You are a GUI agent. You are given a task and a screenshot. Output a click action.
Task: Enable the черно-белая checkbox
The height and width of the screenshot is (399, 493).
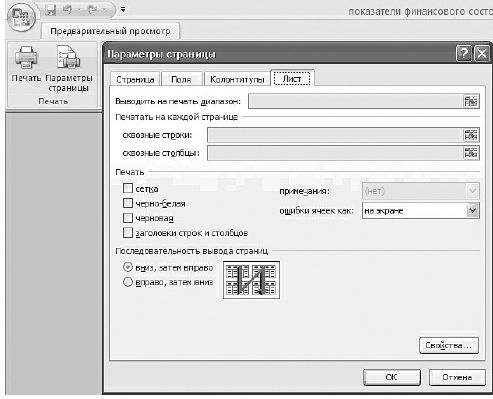coord(128,203)
